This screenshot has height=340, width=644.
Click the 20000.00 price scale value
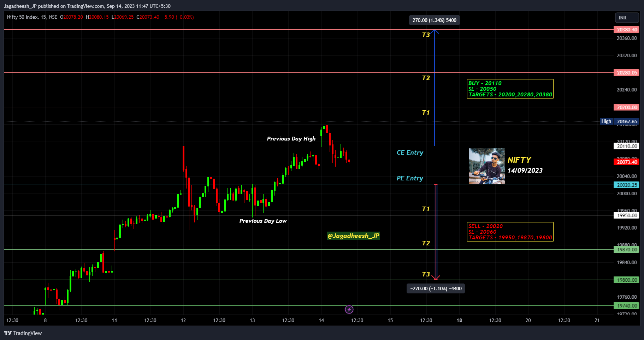point(627,193)
